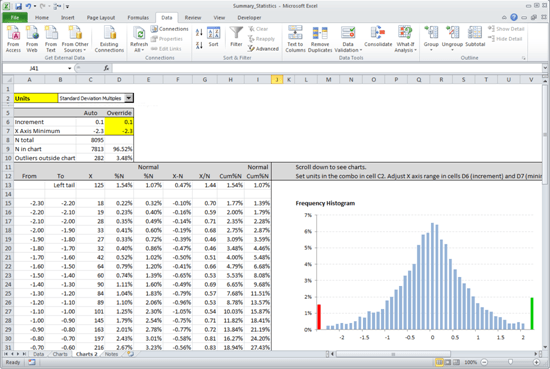Image resolution: width=550 pixels, height=369 pixels.
Task: Click the zoom slider handle
Action: [510, 362]
